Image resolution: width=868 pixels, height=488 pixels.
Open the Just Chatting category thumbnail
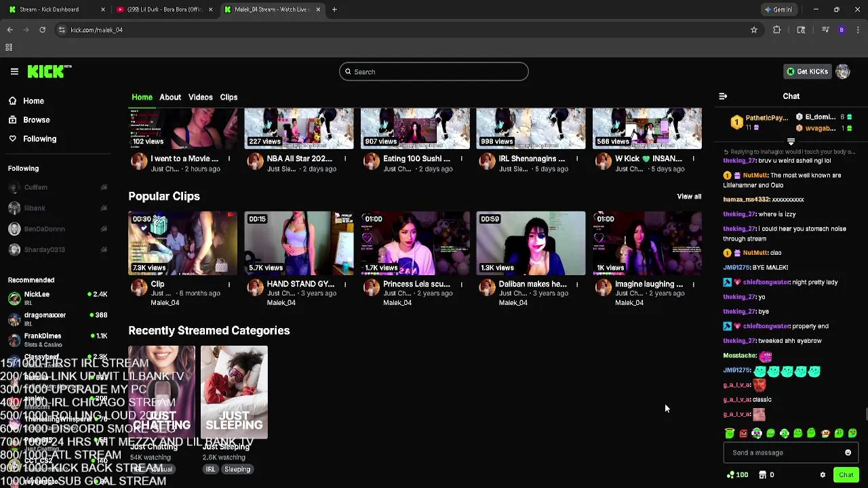point(161,392)
